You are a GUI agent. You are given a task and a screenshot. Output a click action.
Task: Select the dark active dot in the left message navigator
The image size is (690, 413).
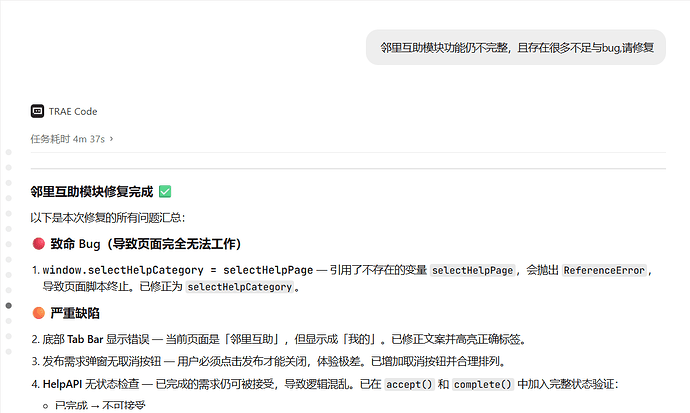(8, 305)
